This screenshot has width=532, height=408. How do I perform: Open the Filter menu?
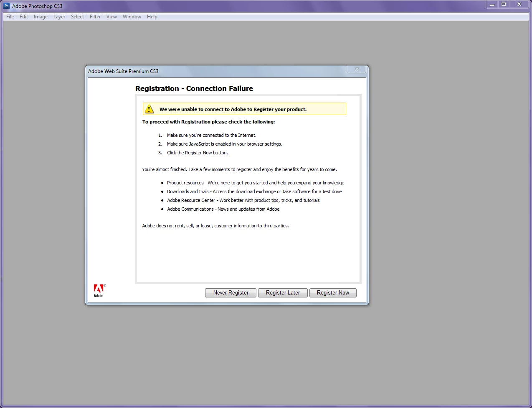click(x=95, y=17)
